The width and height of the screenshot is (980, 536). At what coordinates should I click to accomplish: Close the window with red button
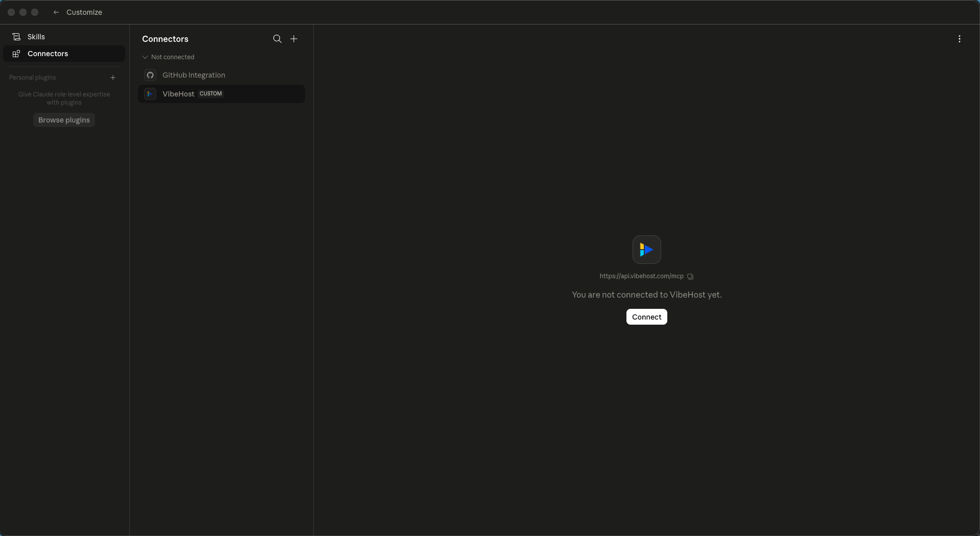click(x=11, y=12)
